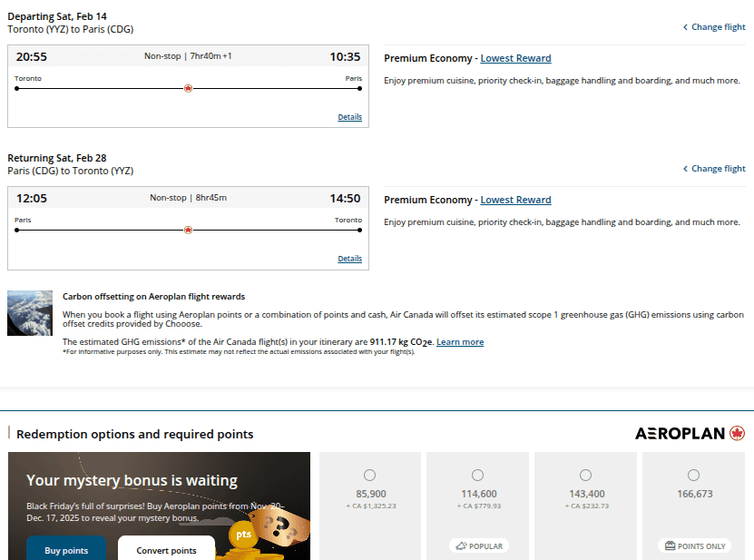Click 'Carbon offsetting on Aeroplan flight rewards' heading
The image size is (754, 560).
tap(154, 297)
